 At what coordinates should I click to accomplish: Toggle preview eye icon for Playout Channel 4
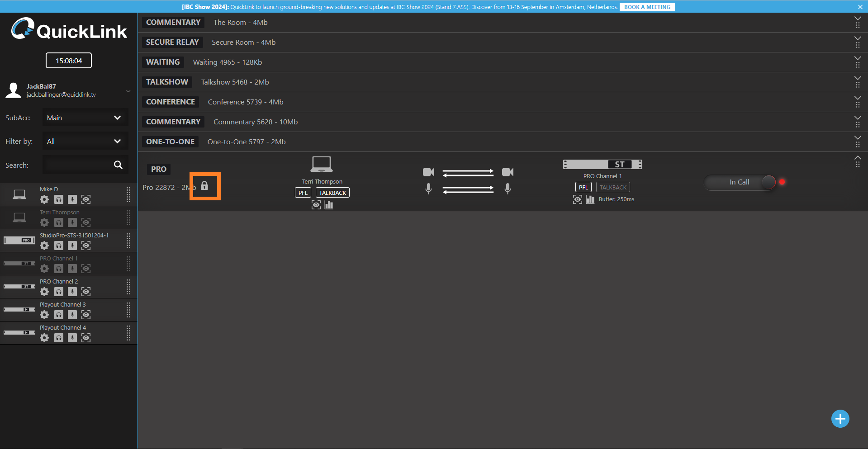(86, 338)
